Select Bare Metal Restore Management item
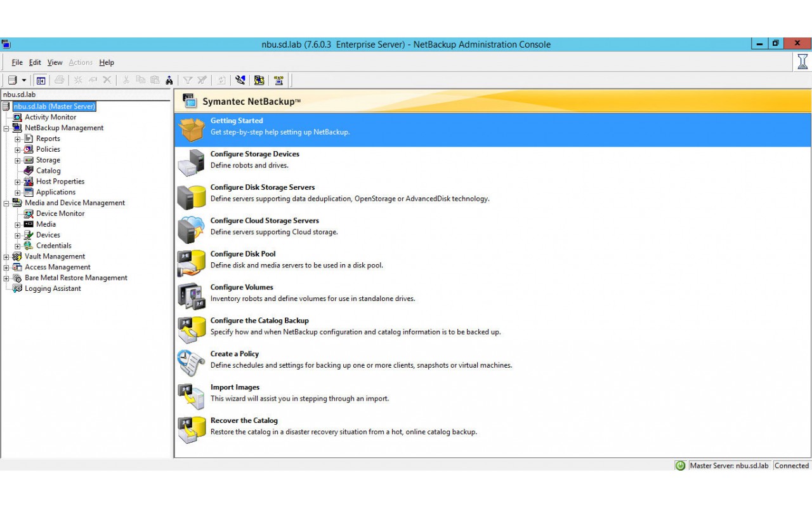The image size is (812, 508). tap(76, 278)
